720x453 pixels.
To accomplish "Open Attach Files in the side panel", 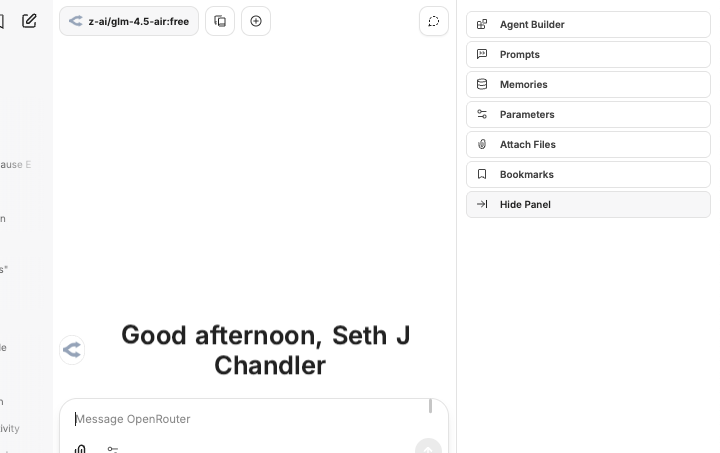I will click(x=588, y=144).
